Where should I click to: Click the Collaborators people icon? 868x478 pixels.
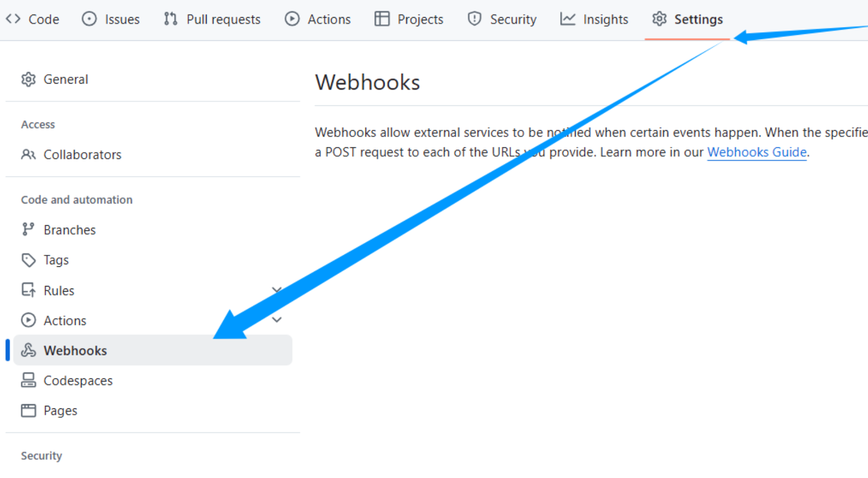[x=29, y=155]
